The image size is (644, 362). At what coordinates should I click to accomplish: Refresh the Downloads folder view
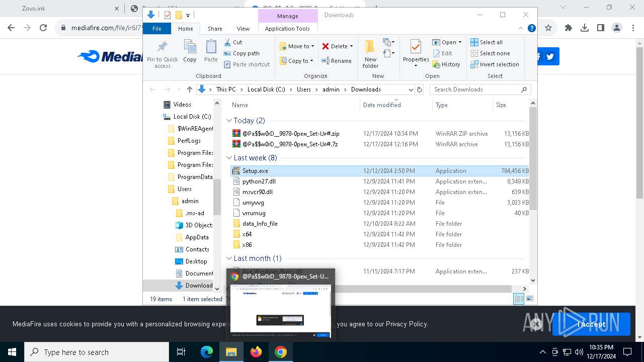(x=420, y=89)
